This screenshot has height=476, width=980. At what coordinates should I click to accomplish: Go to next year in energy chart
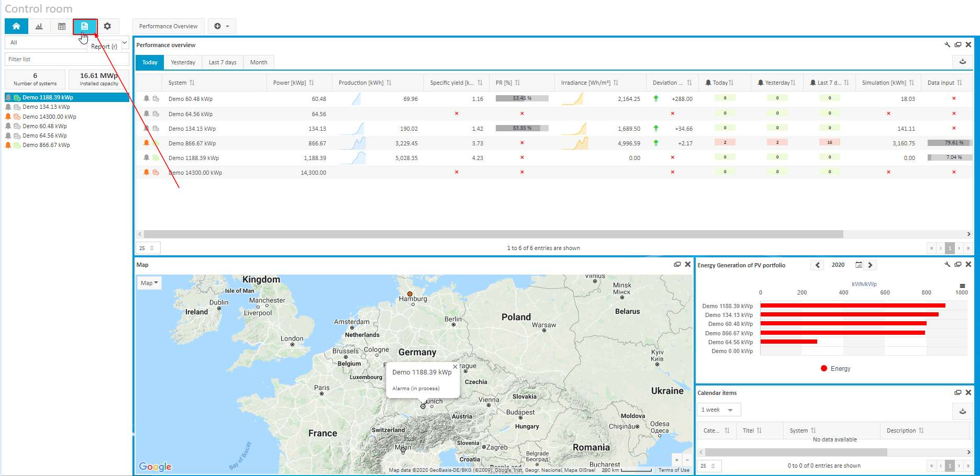click(x=870, y=265)
